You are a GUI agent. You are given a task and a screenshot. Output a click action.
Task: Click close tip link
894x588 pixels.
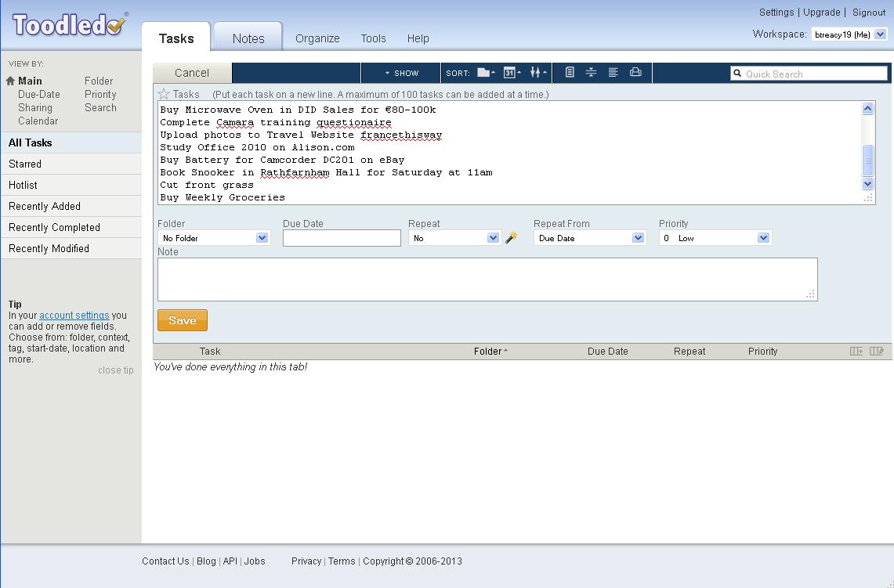click(x=116, y=370)
